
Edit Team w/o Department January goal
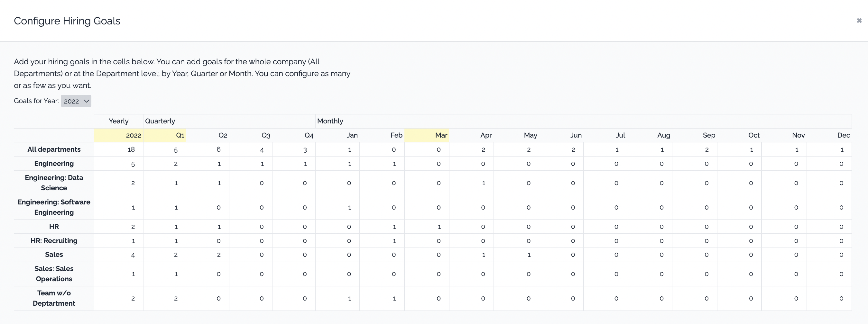(337, 299)
